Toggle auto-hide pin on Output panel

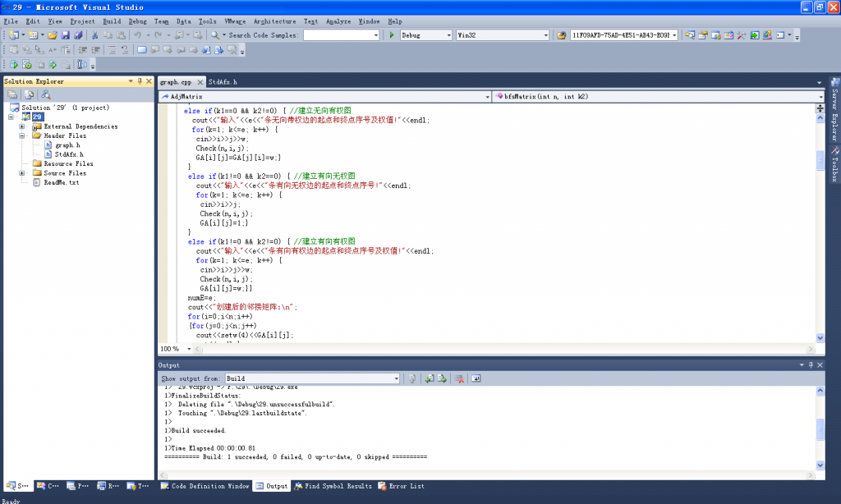click(x=811, y=365)
